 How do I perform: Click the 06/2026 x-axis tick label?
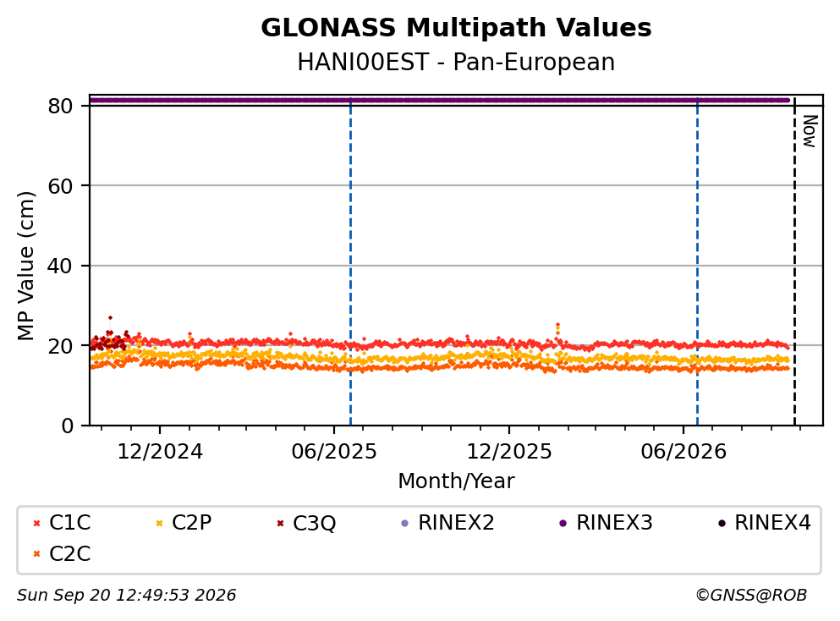(x=684, y=452)
